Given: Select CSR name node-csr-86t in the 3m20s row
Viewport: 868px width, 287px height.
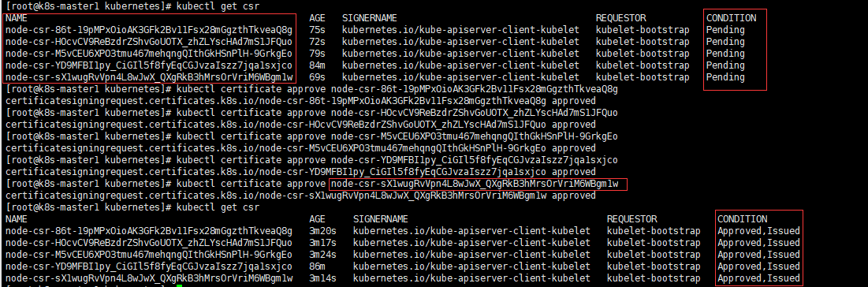Looking at the screenshot, I should (x=149, y=231).
